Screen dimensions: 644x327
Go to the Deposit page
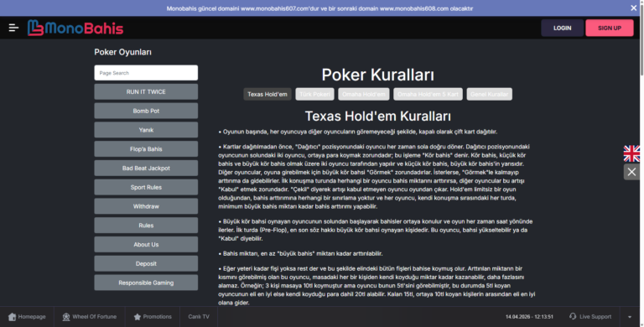(x=146, y=264)
